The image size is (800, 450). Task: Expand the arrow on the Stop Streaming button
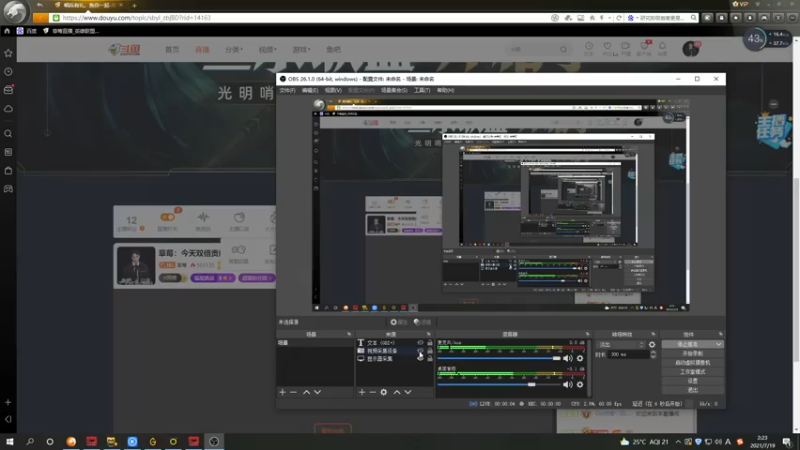pyautogui.click(x=718, y=344)
